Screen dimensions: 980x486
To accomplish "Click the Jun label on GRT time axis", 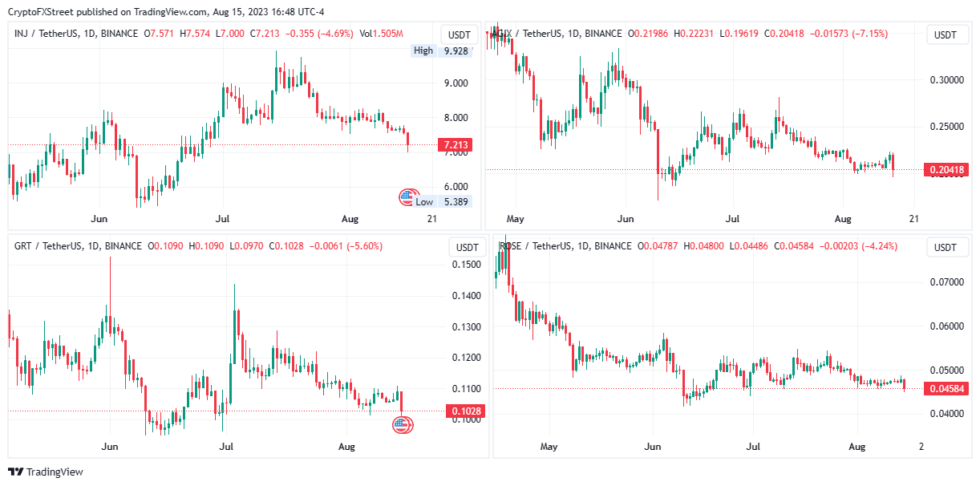I will tap(111, 445).
